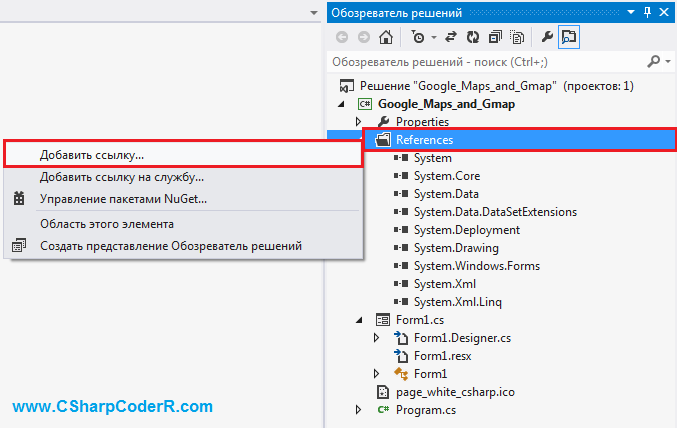Click the References folder icon
This screenshot has height=428, width=677.
[x=383, y=139]
